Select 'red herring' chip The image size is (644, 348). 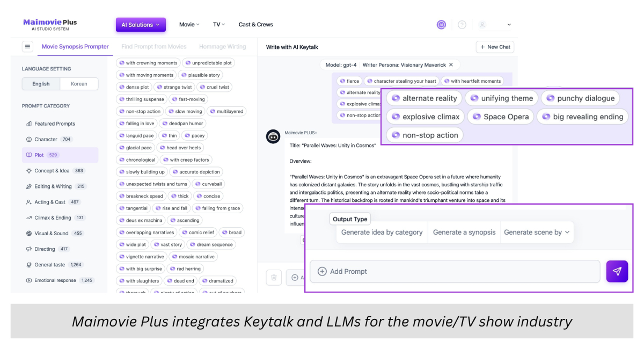pyautogui.click(x=185, y=269)
